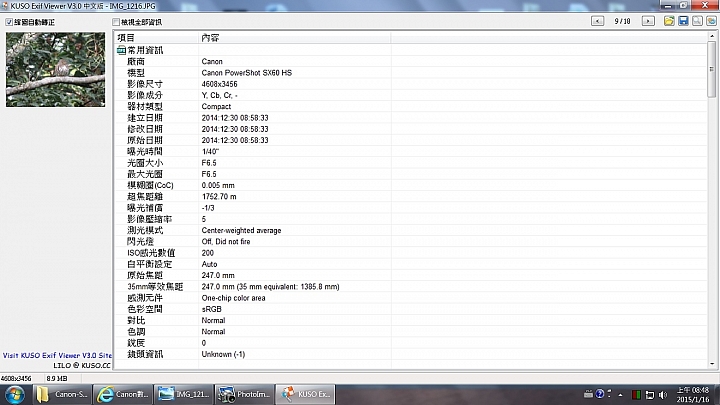Toggle the 縮圖自動轉正 checkbox
Screen dimensions: 720x405
click(x=9, y=22)
